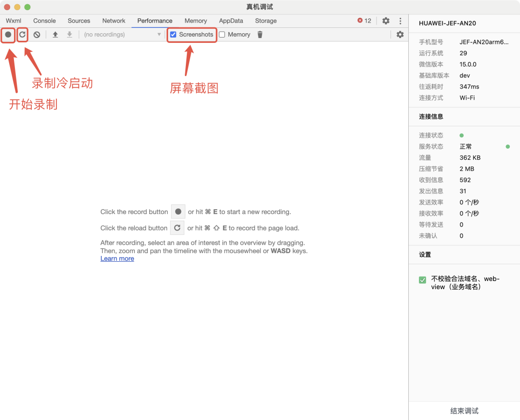Enable the Memory checkbox in toolbar

point(222,35)
